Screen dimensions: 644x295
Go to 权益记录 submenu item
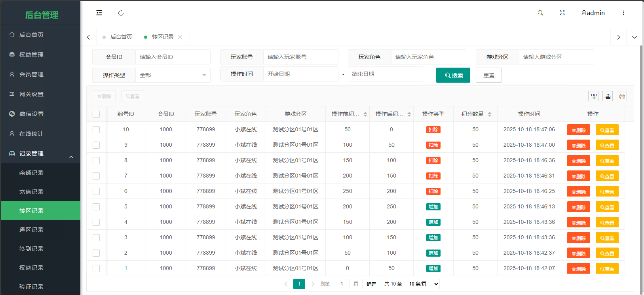coord(40,268)
